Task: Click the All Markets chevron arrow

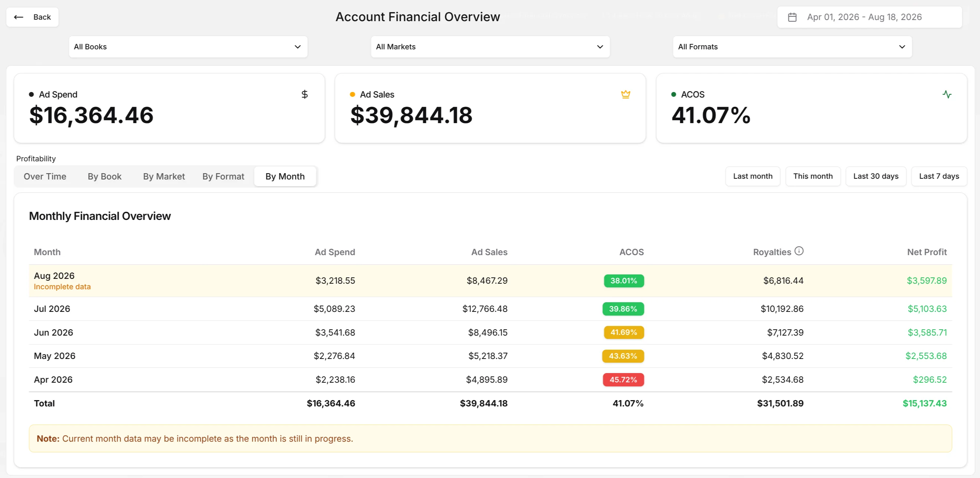Action: (x=600, y=47)
